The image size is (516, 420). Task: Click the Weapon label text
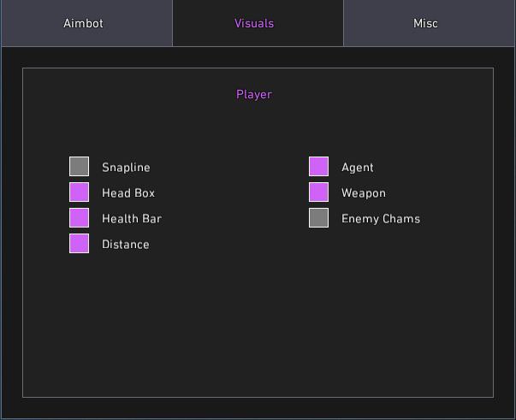pos(364,193)
